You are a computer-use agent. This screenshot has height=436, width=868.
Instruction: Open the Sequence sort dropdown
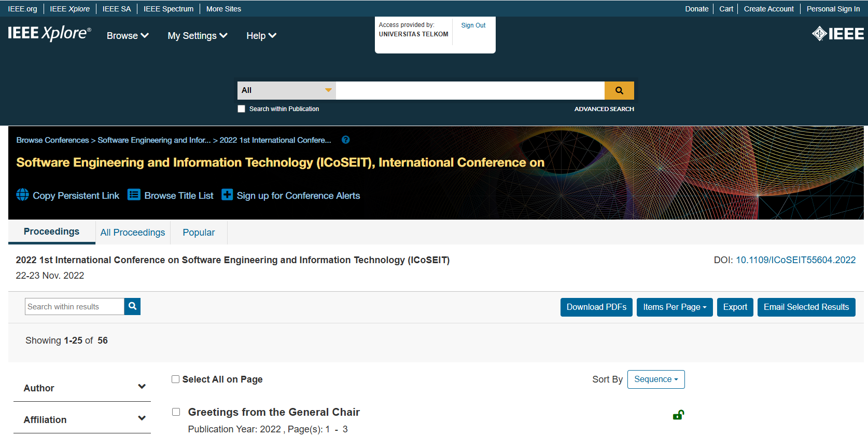point(655,379)
